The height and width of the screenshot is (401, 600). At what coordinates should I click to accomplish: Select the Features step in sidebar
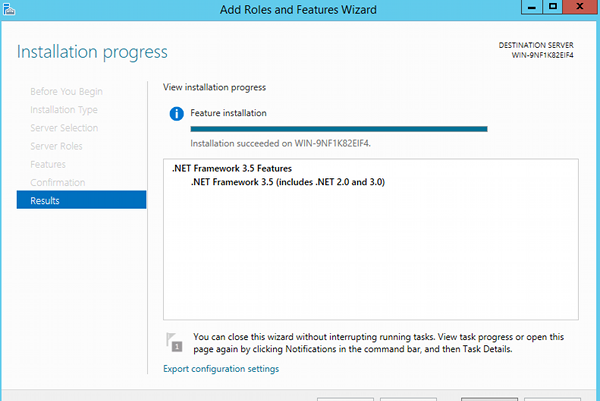[48, 164]
